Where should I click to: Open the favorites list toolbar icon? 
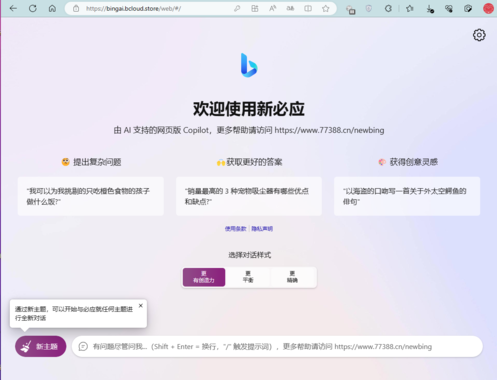410,9
